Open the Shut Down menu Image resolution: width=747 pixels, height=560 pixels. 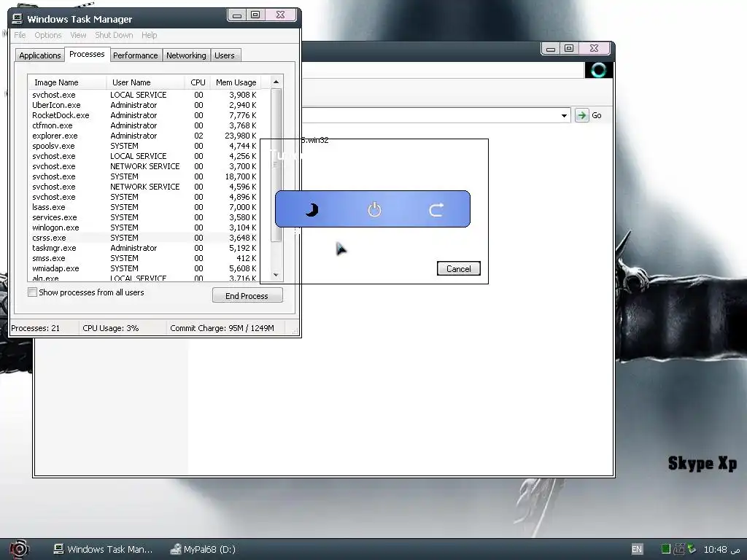click(x=114, y=35)
